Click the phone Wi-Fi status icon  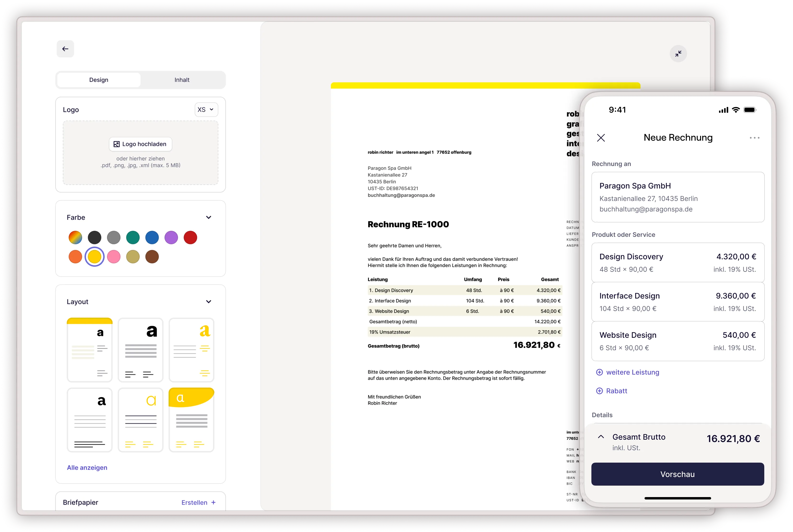coord(736,110)
